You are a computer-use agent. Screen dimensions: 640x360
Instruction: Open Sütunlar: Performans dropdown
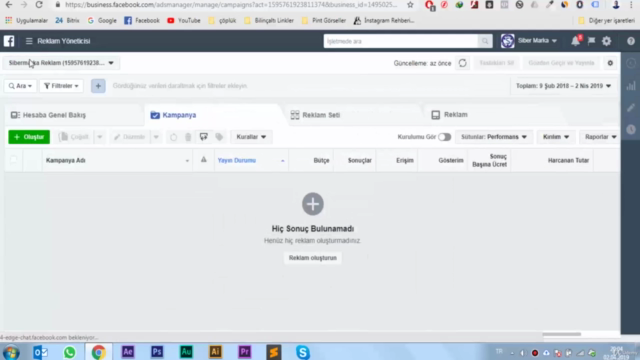(494, 137)
